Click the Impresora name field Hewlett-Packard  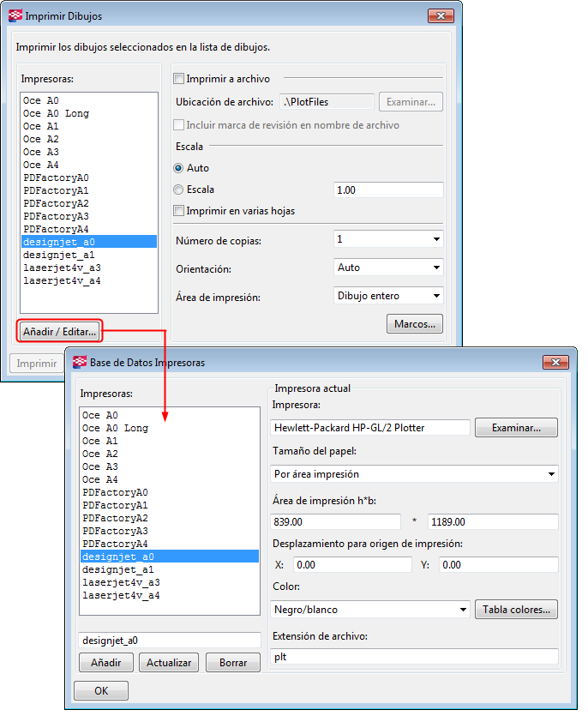coord(370,428)
